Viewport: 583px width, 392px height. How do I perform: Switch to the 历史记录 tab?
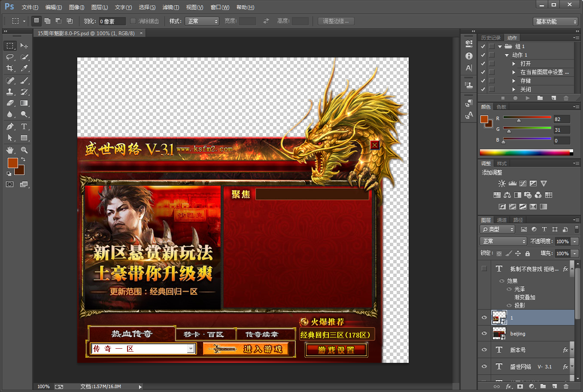[x=491, y=38]
